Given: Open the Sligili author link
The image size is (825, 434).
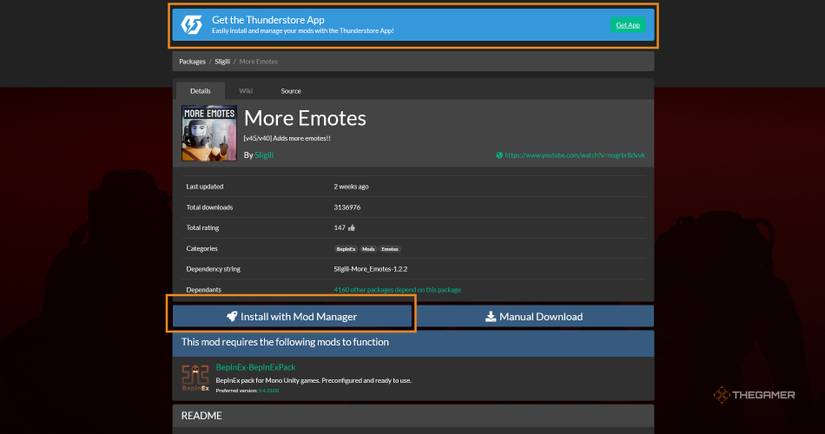Looking at the screenshot, I should tap(264, 155).
